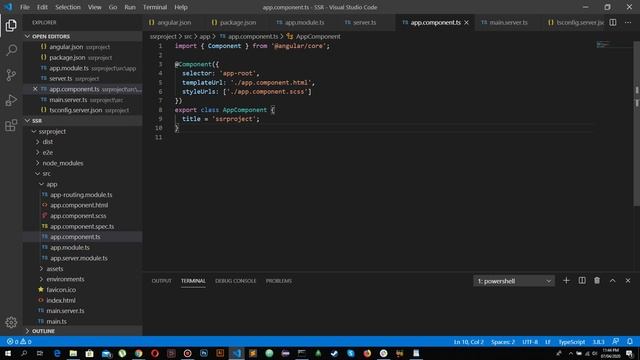Split the terminal panel

pos(582,281)
